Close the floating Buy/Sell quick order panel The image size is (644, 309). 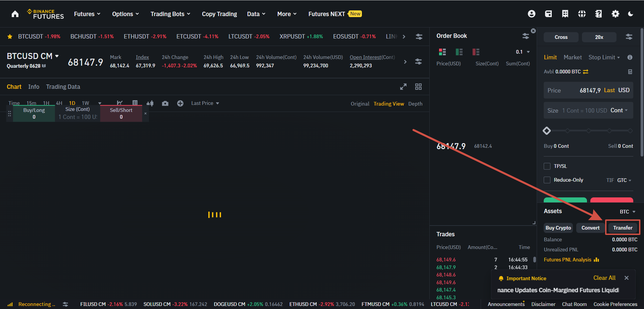(146, 114)
